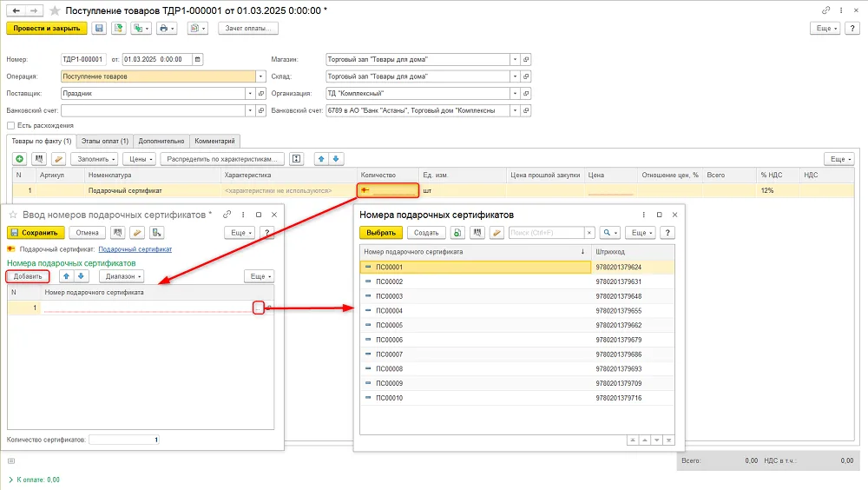Image resolution: width=868 pixels, height=490 pixels.
Task: Click Количество сертификатов field
Action: tap(124, 440)
